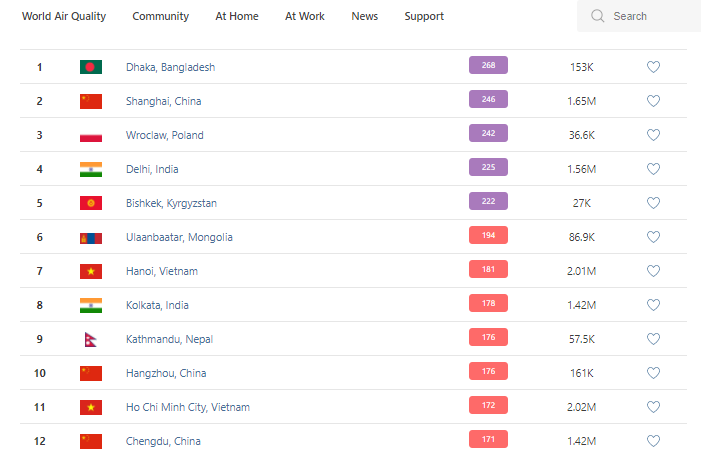This screenshot has width=701, height=451.
Task: Go to World Air Quality page
Action: coord(64,16)
